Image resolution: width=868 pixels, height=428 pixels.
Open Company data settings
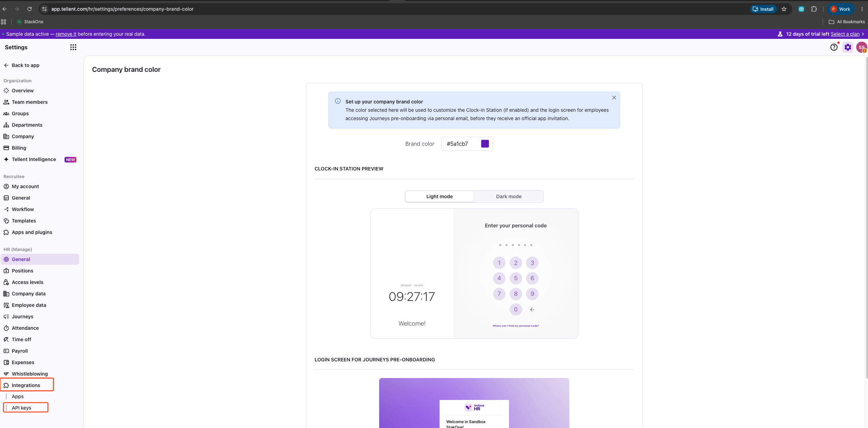40,294
